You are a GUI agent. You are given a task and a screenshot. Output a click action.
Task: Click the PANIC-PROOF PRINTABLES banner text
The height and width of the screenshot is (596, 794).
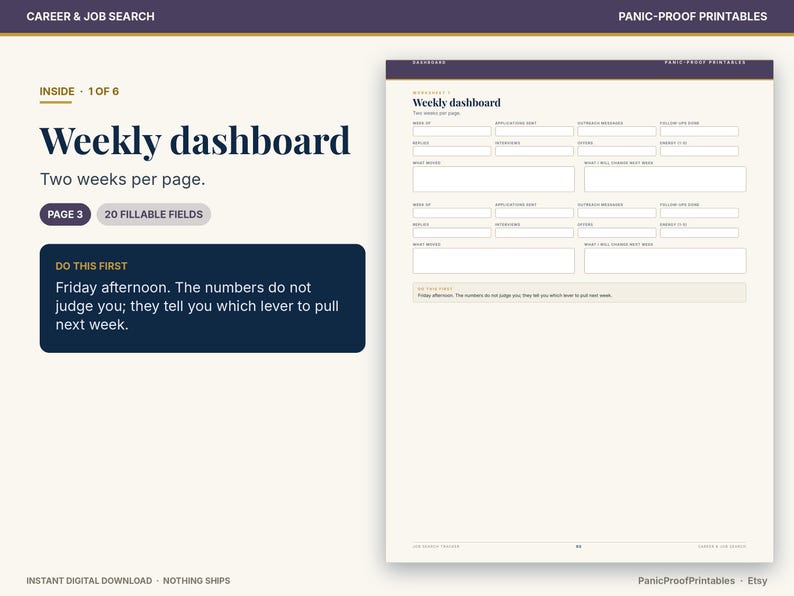[692, 16]
